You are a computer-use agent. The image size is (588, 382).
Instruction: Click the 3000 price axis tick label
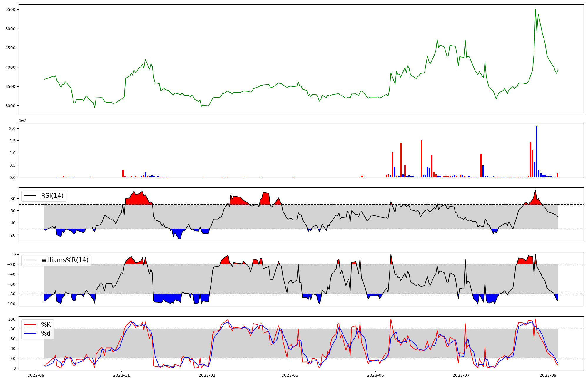(x=10, y=106)
